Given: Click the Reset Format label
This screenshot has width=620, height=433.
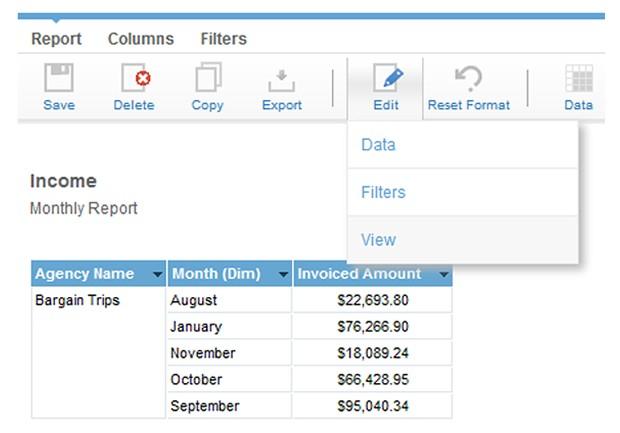Looking at the screenshot, I should 469,105.
